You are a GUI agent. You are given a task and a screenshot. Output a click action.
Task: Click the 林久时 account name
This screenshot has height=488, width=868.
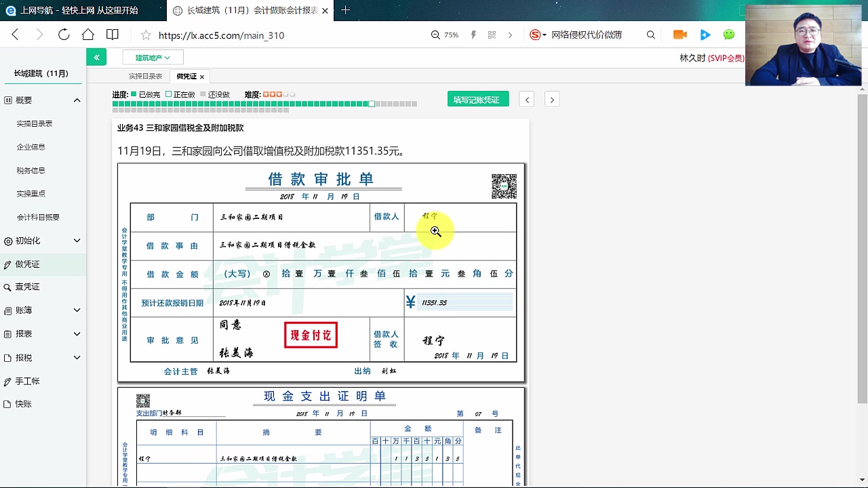(692, 58)
